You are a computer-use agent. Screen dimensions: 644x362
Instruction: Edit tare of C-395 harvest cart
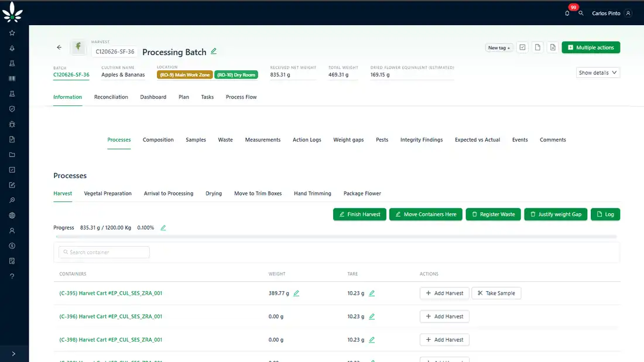click(372, 293)
